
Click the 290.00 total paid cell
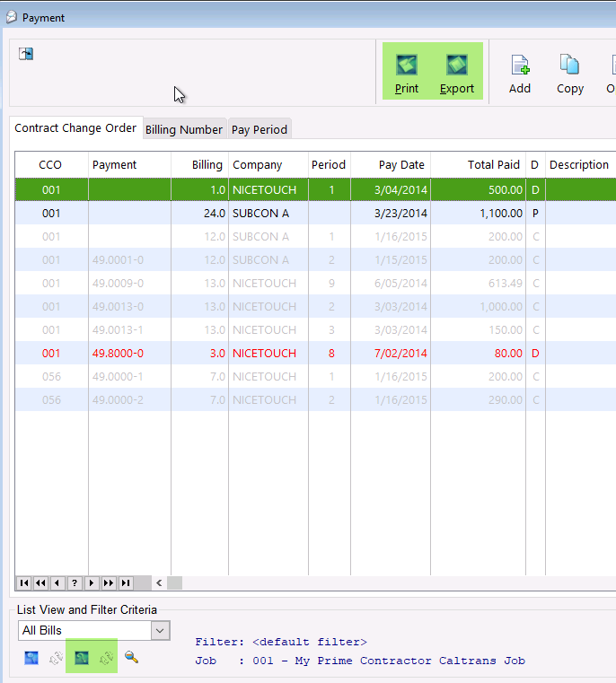(x=479, y=400)
